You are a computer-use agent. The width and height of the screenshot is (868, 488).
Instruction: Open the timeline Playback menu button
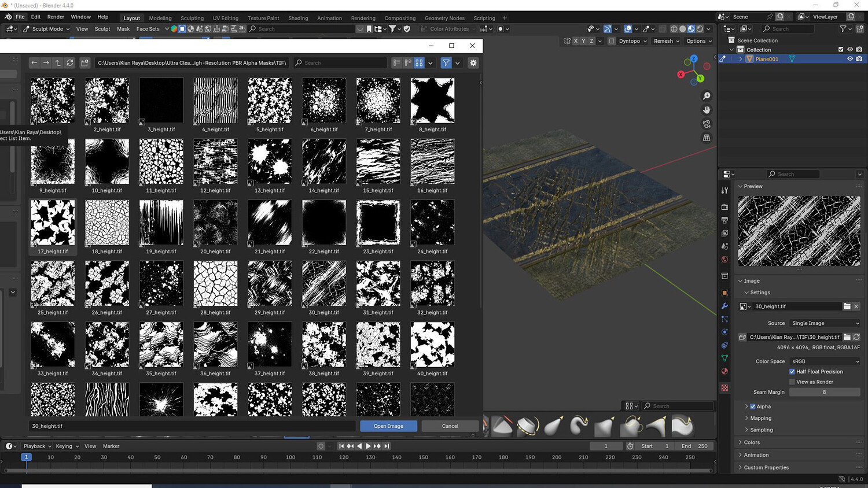coord(37,446)
